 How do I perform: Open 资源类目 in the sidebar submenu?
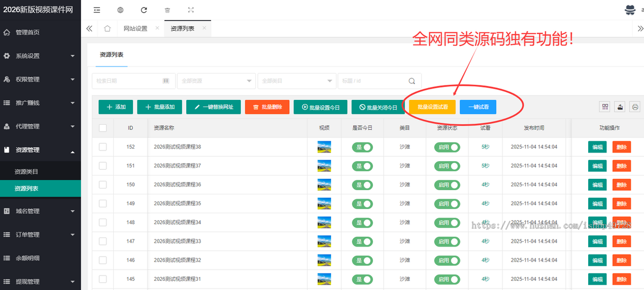26,172
